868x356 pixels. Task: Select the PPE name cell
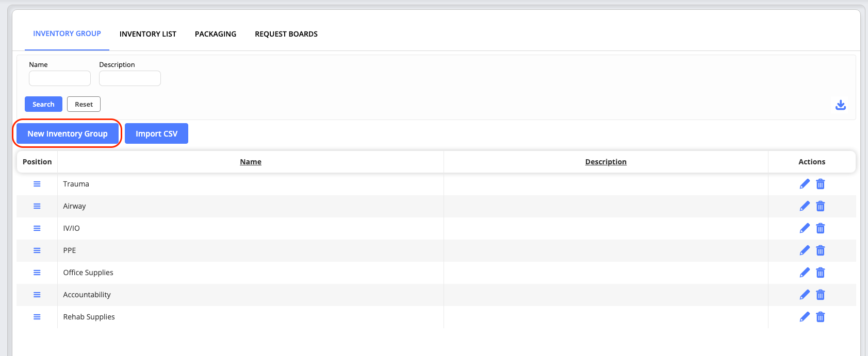[251, 250]
